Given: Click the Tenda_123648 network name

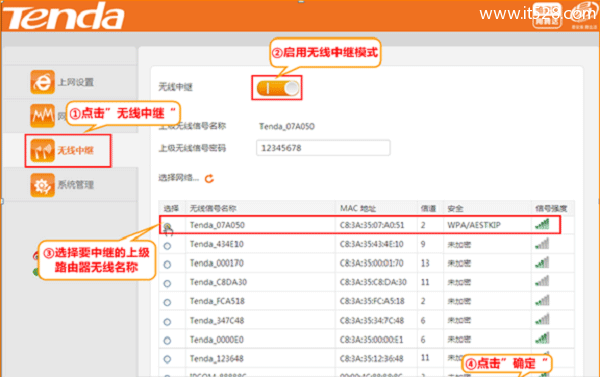Looking at the screenshot, I should click(x=217, y=359).
